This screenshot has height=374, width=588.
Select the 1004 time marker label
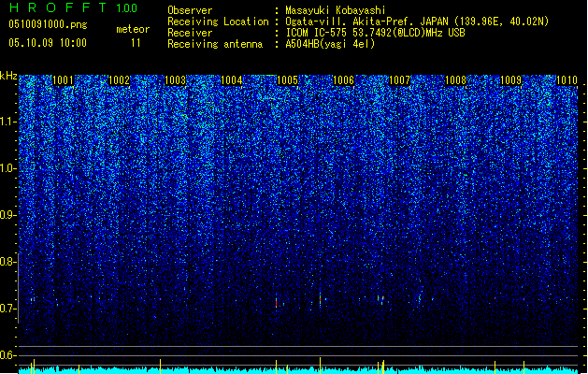coord(232,80)
